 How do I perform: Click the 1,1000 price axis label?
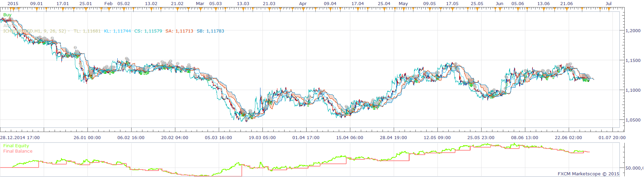[633, 90]
